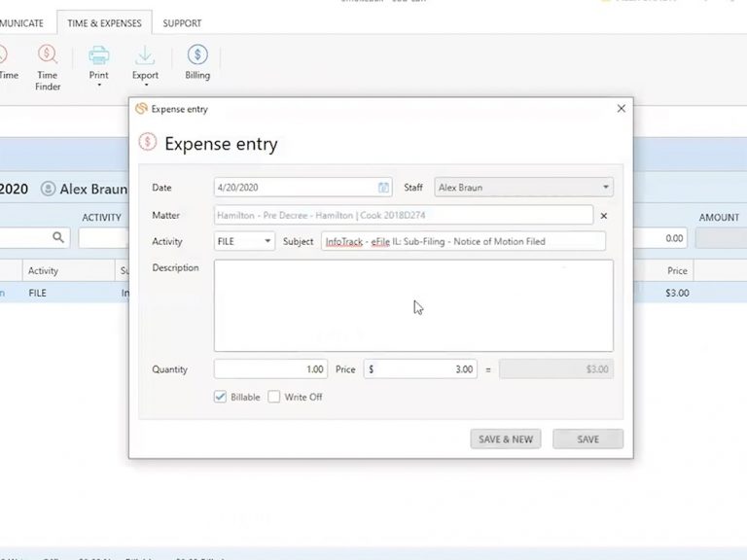Select the FILE row in background table
Viewport: 747px width, 560px height.
coord(64,293)
